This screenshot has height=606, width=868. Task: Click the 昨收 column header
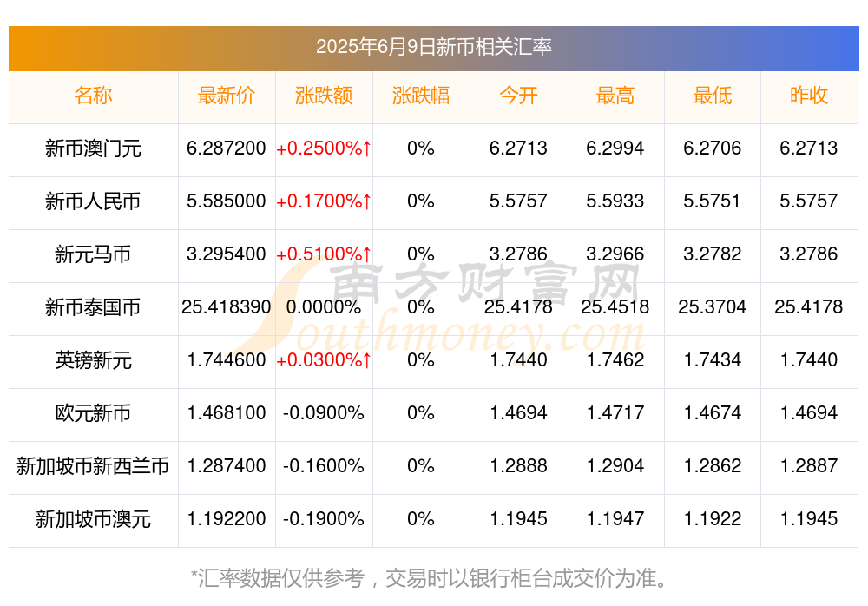(809, 96)
